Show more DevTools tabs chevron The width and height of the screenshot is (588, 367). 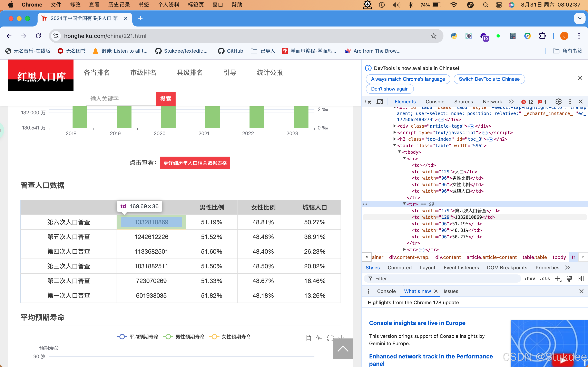click(511, 102)
